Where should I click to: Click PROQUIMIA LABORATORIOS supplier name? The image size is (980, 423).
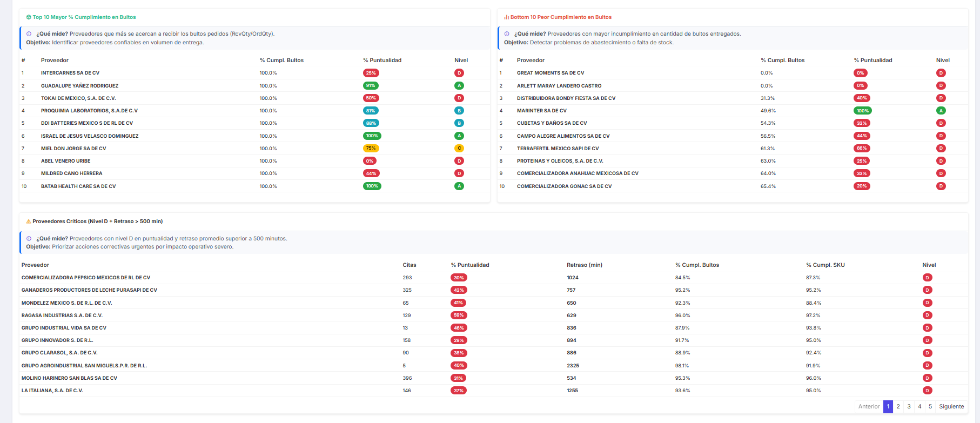click(89, 111)
